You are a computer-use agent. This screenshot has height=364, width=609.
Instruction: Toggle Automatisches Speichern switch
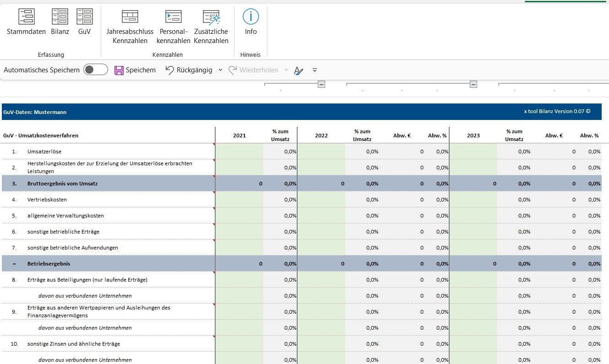(x=96, y=70)
